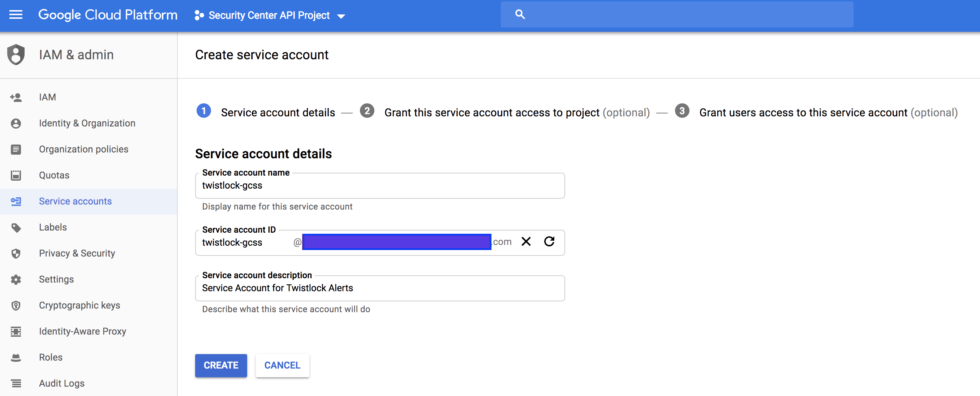Click the IAM add-person icon

tap(16, 98)
